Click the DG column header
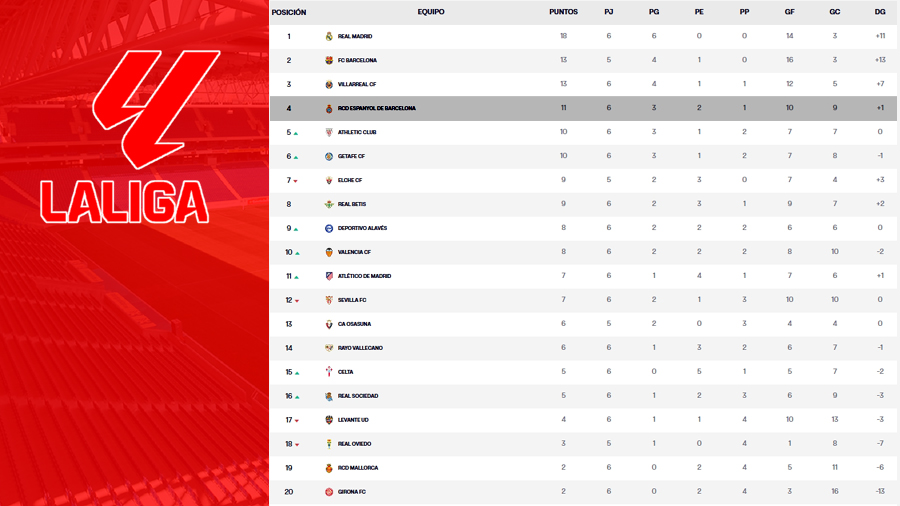 tap(880, 12)
